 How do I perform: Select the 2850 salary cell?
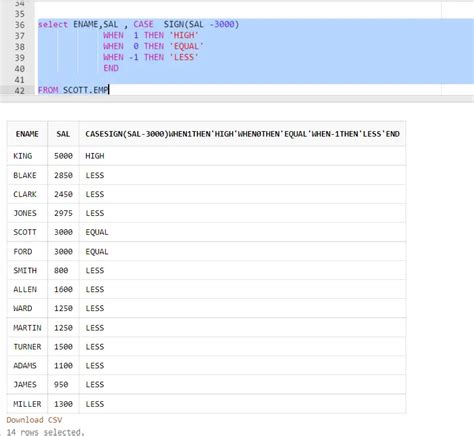(63, 175)
